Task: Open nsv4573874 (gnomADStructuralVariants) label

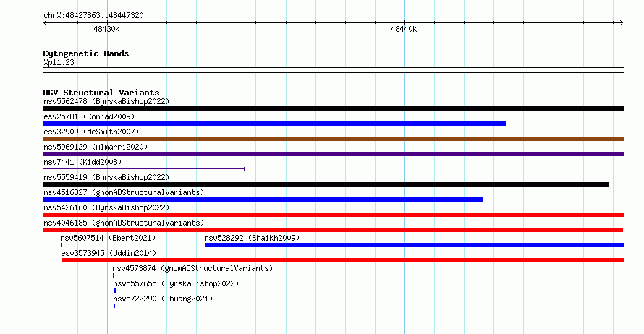Action: click(192, 268)
